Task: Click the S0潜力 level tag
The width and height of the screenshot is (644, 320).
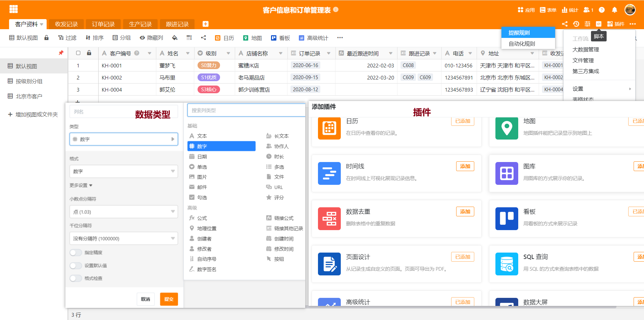Action: pyautogui.click(x=209, y=65)
